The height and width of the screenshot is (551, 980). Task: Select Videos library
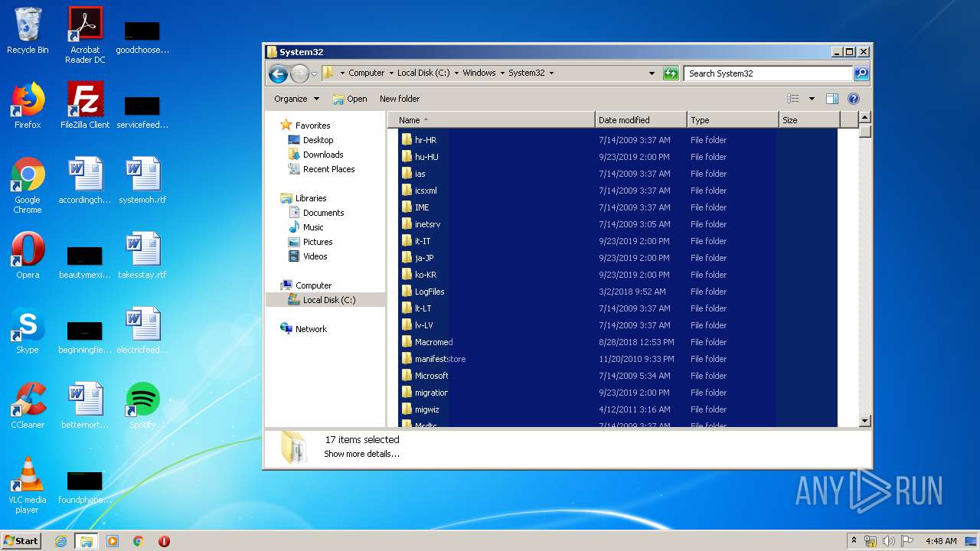point(307,256)
